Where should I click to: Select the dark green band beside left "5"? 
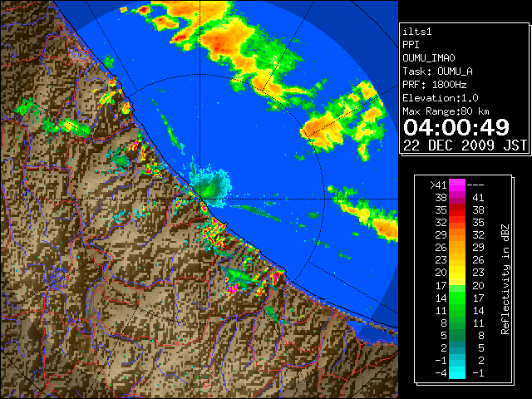click(x=457, y=335)
